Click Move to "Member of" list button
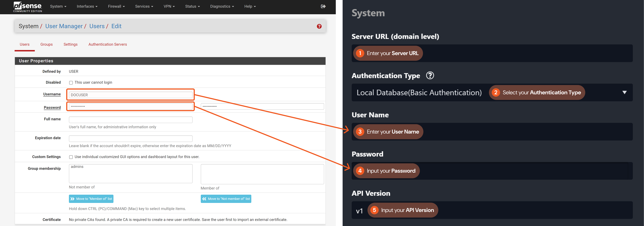This screenshot has width=644, height=226. pyautogui.click(x=91, y=199)
